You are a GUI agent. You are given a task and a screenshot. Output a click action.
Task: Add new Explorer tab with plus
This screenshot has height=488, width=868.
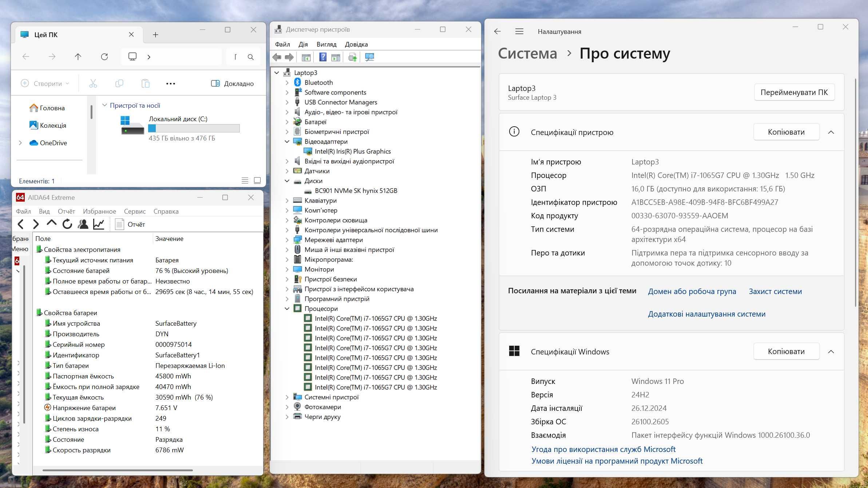tap(155, 35)
